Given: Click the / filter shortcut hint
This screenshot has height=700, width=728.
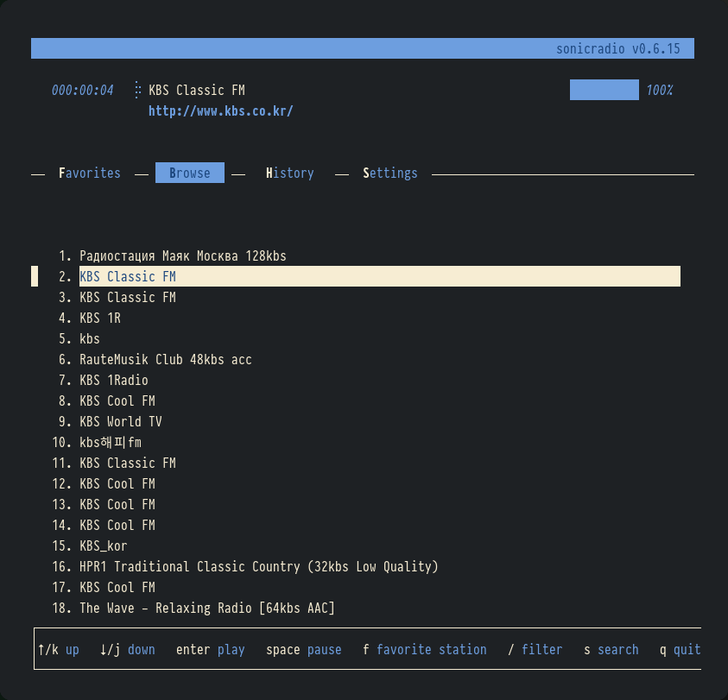Looking at the screenshot, I should coord(535,649).
